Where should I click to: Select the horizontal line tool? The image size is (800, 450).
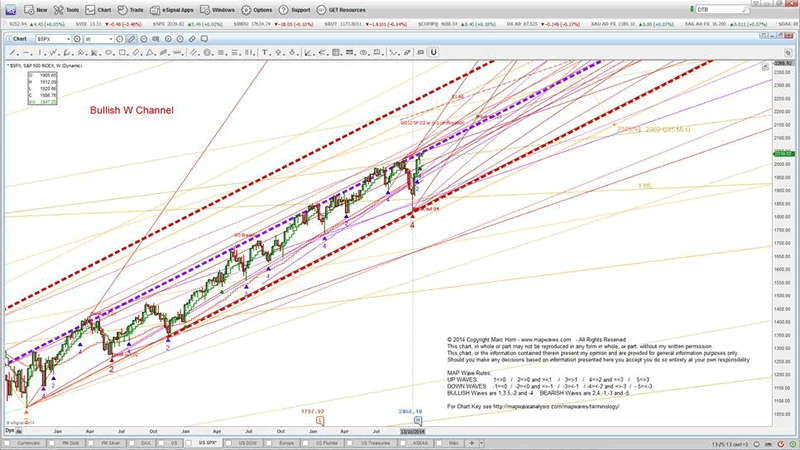(x=26, y=53)
